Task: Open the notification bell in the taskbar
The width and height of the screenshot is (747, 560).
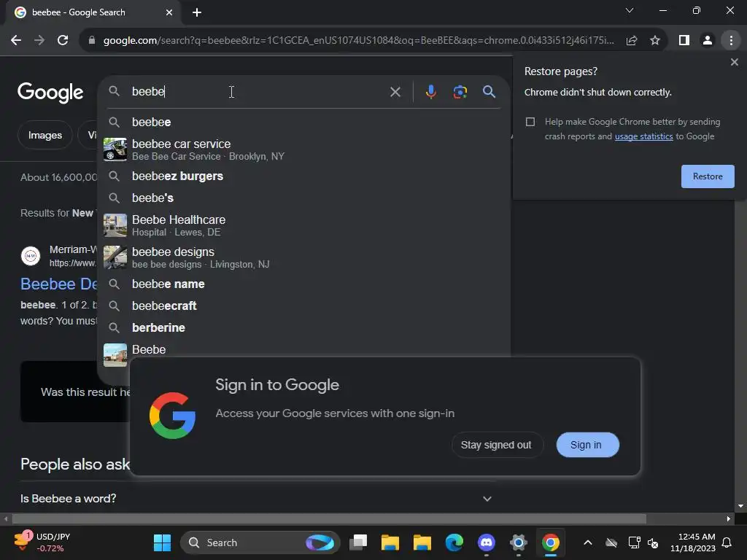Action: [x=727, y=542]
